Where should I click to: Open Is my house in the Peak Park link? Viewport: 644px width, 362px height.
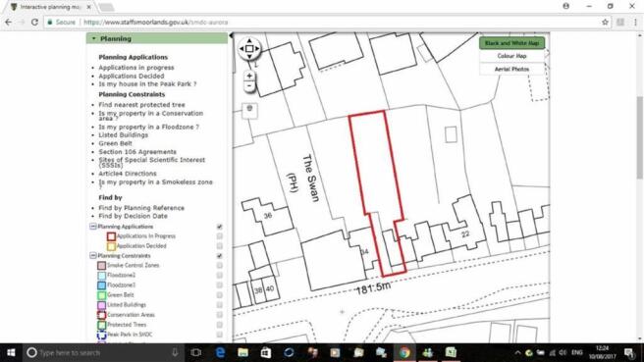[x=147, y=84]
